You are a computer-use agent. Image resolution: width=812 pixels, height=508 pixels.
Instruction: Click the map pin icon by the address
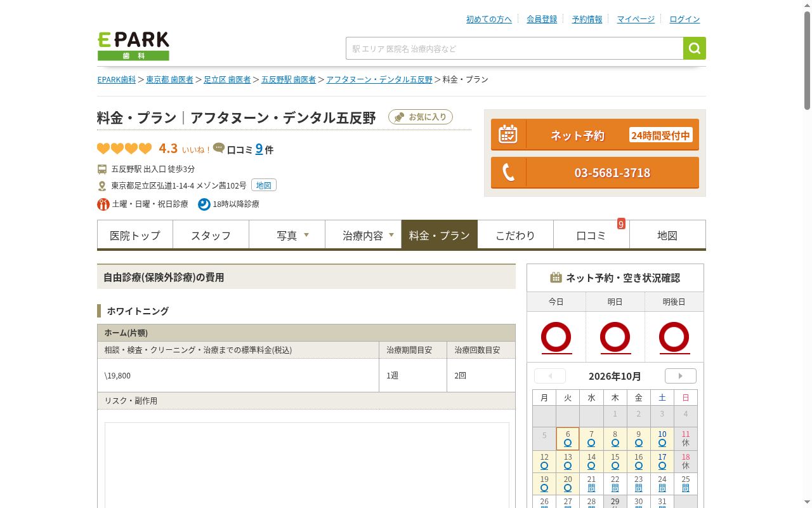102,186
